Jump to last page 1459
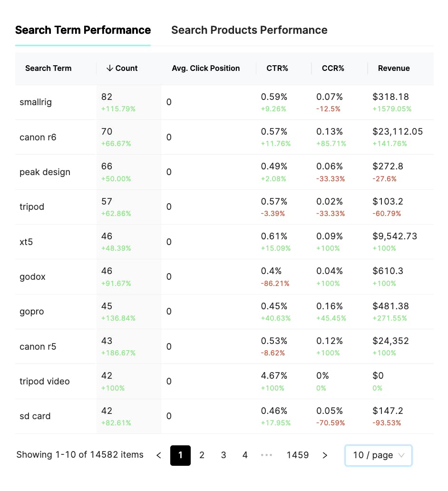This screenshot has height=491, width=448. (x=298, y=455)
